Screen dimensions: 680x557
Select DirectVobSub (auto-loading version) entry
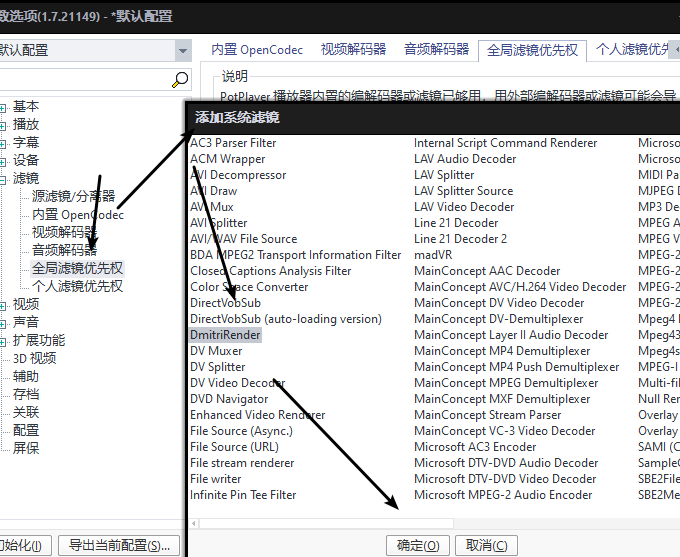click(286, 319)
